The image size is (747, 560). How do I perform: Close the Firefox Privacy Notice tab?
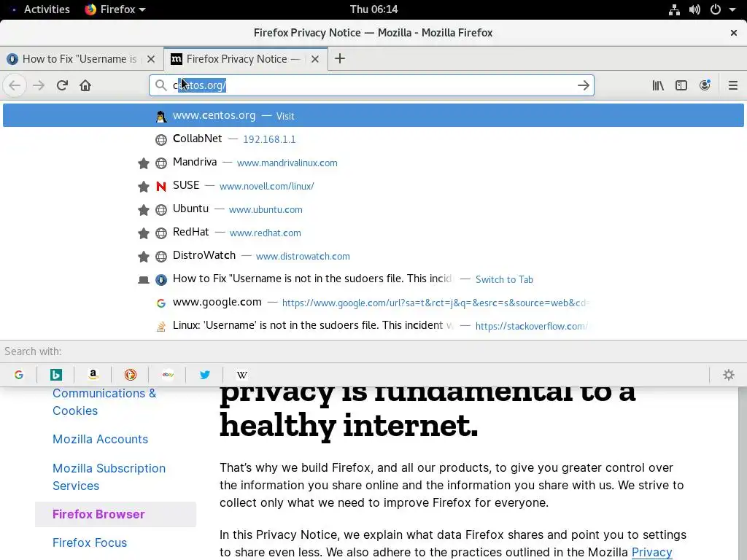point(315,59)
